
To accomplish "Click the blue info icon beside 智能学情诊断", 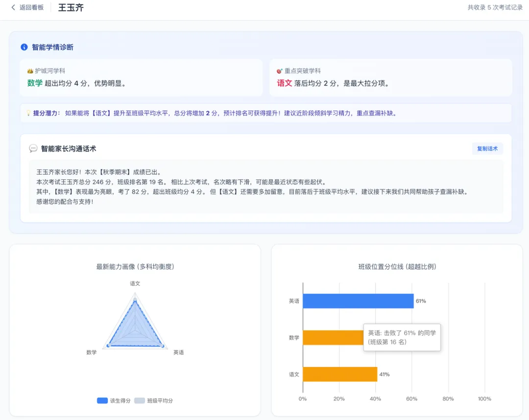I will [24, 47].
